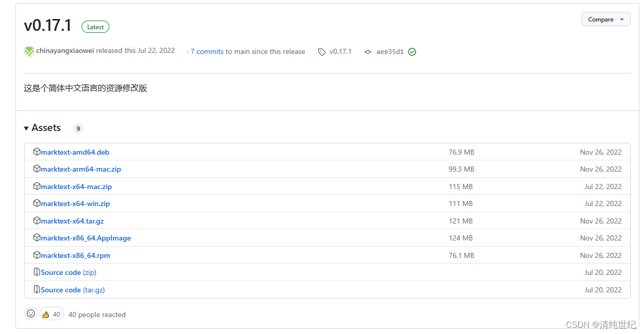Download marktext-x86_64.AppImage

(86, 238)
